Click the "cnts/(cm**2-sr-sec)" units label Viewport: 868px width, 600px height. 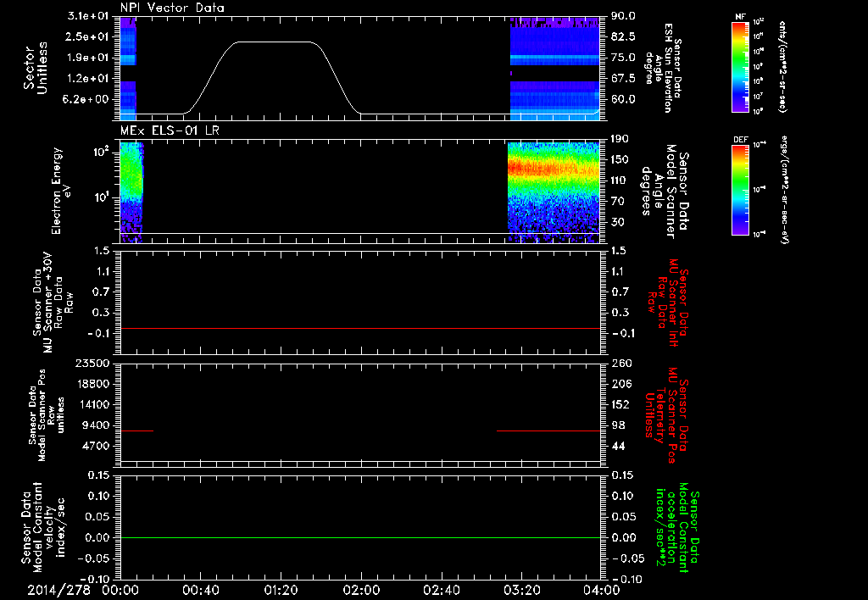(782, 66)
